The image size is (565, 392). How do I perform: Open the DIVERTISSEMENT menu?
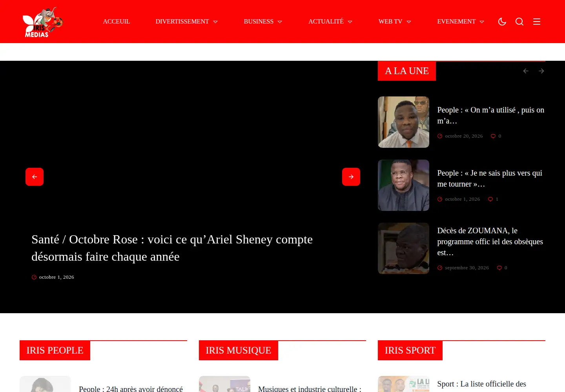182,22
